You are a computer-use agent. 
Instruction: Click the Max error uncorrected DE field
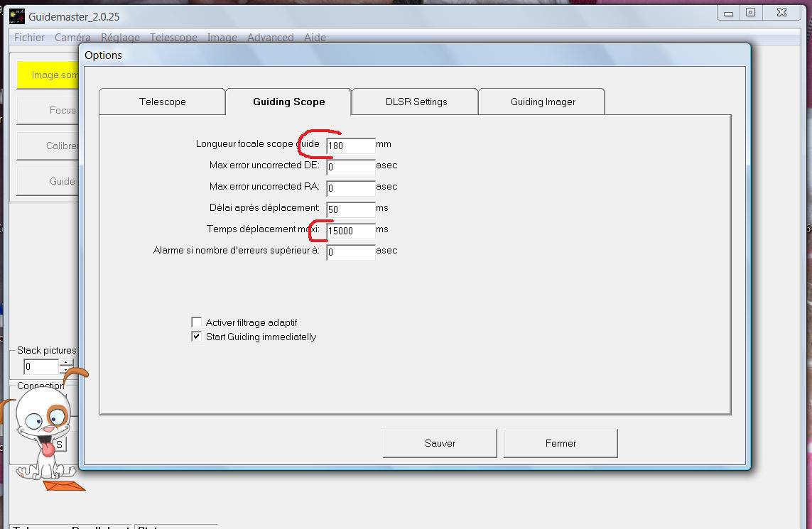click(x=351, y=167)
